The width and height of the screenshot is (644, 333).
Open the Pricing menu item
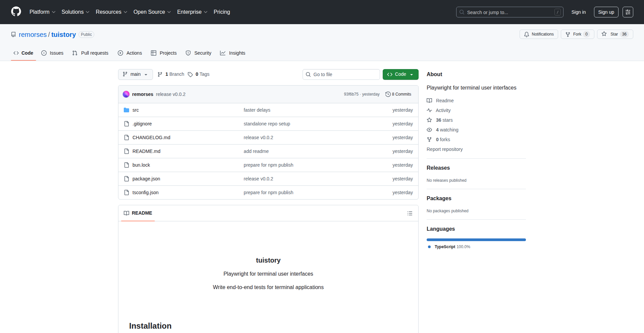pos(222,12)
